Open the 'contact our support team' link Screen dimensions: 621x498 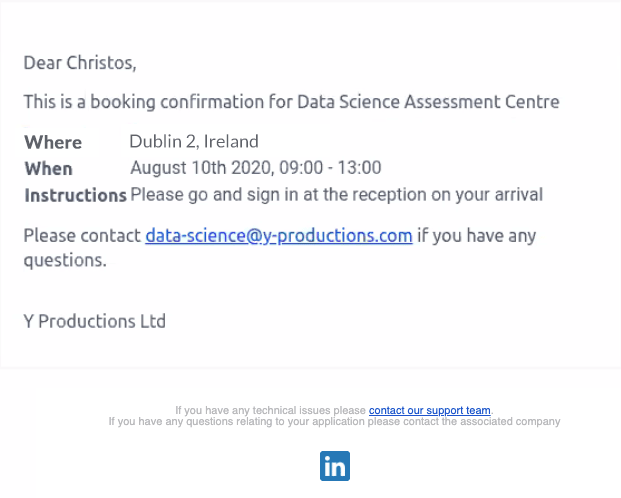tap(429, 410)
